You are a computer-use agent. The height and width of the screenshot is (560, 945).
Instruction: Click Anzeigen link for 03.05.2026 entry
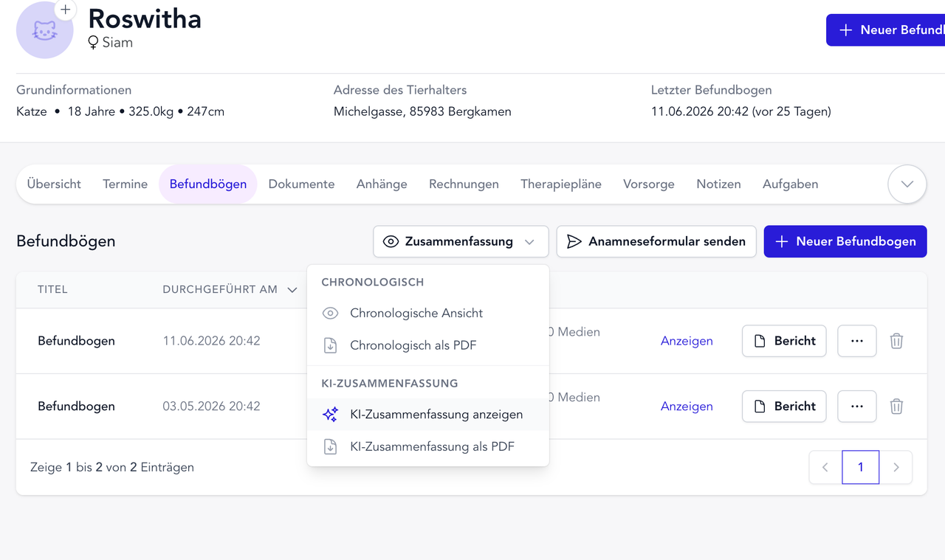coord(687,406)
